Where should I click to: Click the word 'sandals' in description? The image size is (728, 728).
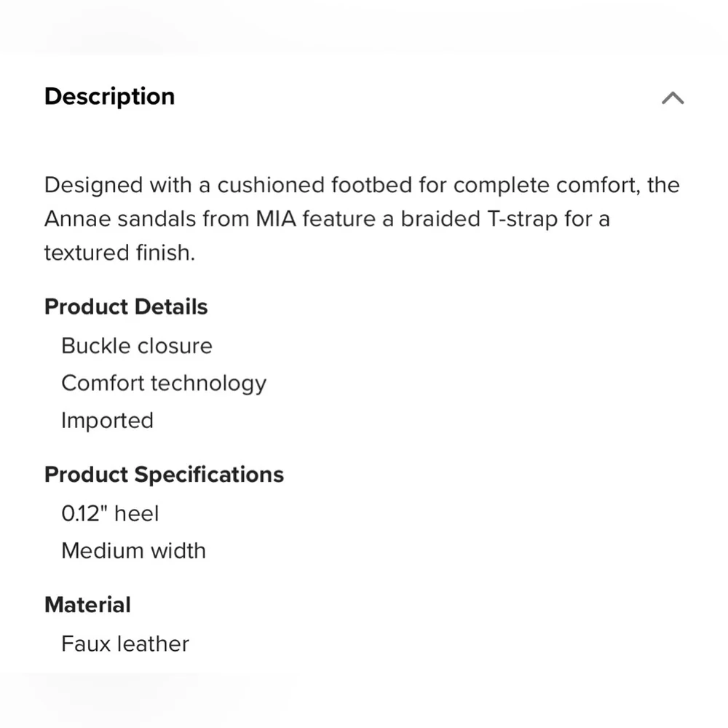[157, 218]
